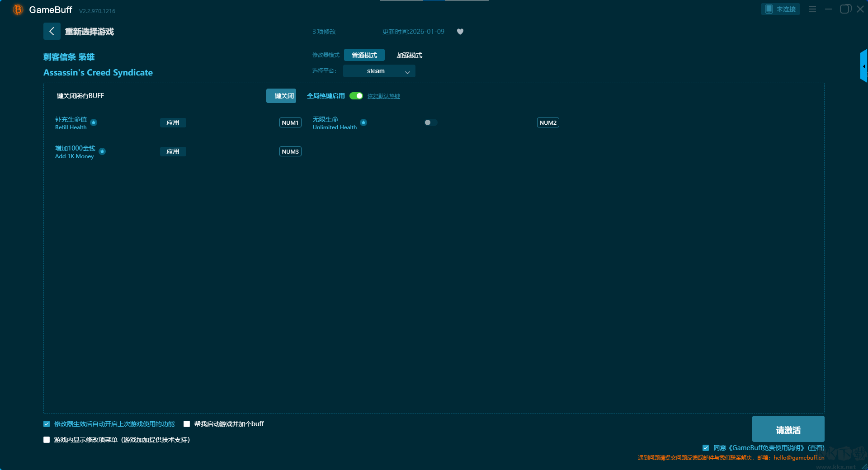This screenshot has height=470, width=868.
Task: Switch to enhanced mode tab
Action: (x=409, y=55)
